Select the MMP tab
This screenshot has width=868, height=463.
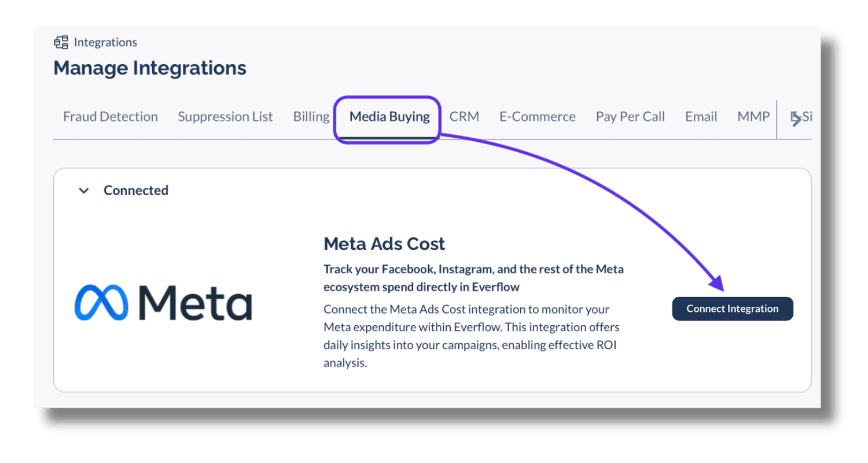(753, 117)
